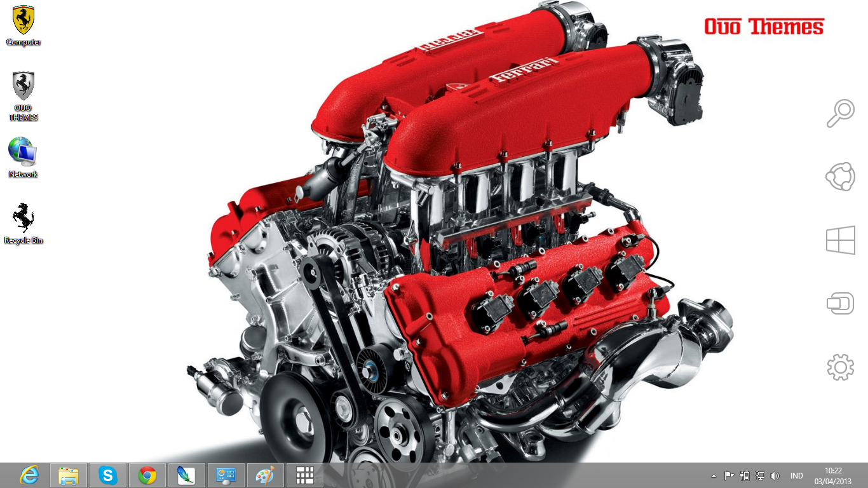Screen dimensions: 868x488
Task: Select the Recycle Bin prancing horse icon
Action: pos(24,224)
